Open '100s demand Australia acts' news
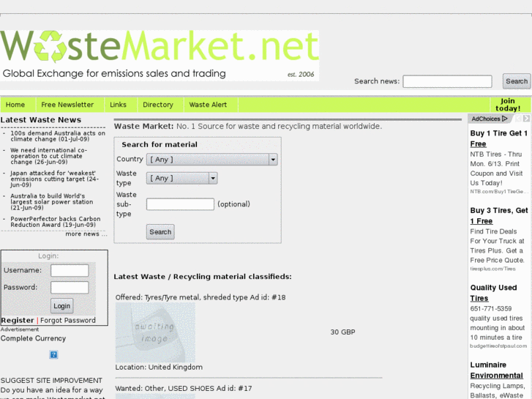The width and height of the screenshot is (532, 399). (58, 136)
